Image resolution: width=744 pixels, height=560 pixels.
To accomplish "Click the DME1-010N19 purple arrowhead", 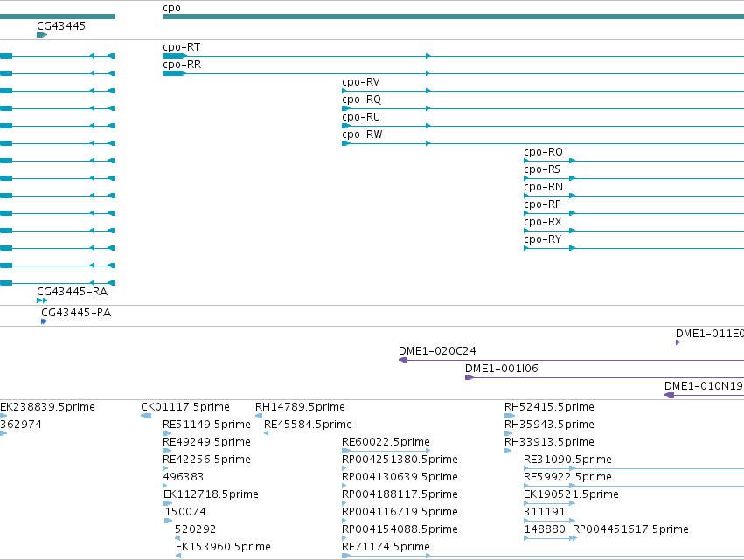I will point(669,395).
